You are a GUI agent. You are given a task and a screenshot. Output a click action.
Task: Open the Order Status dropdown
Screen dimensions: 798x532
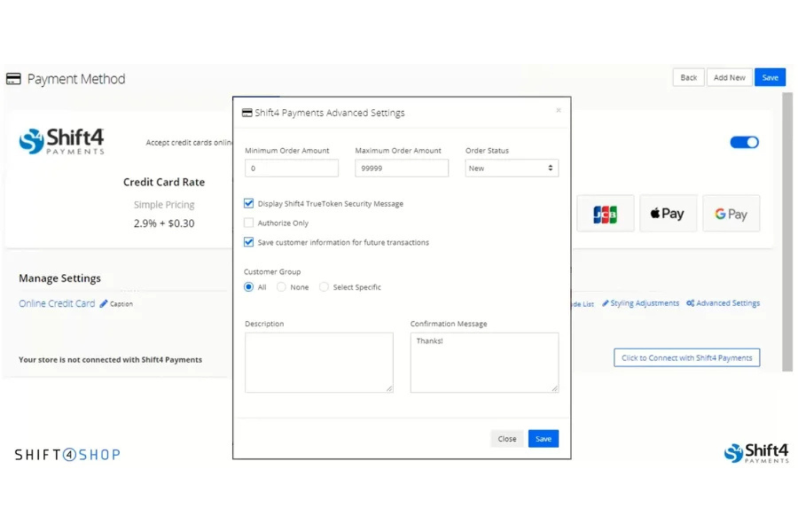(x=511, y=168)
